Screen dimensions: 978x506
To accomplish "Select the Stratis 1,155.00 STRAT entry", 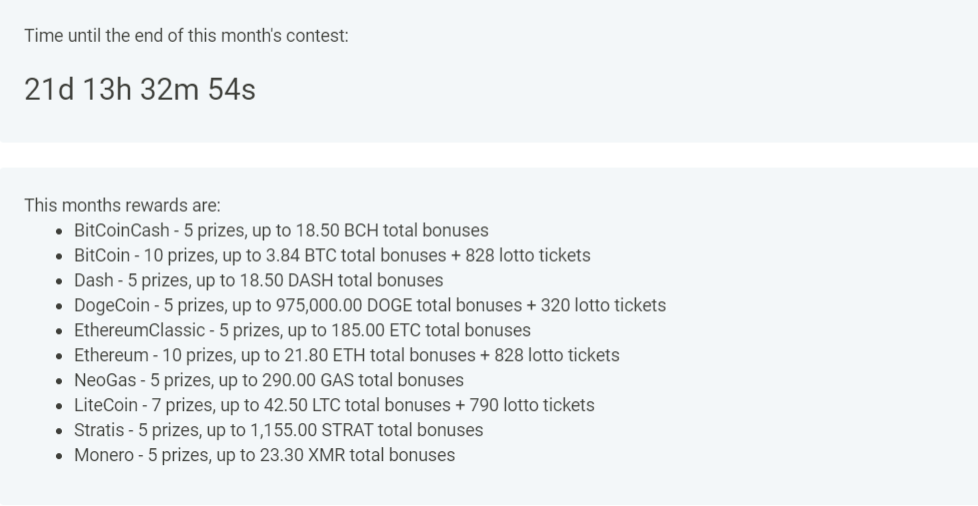I will pos(279,430).
